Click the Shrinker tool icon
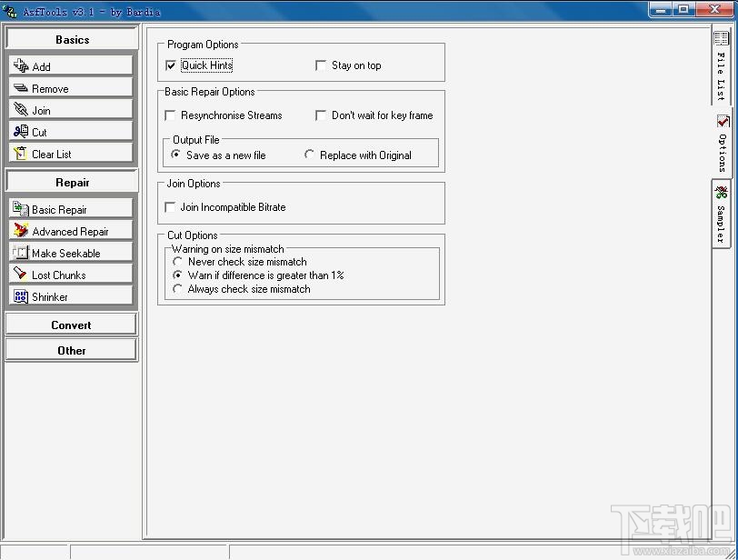Viewport: 738px width, 560px height. [x=20, y=296]
